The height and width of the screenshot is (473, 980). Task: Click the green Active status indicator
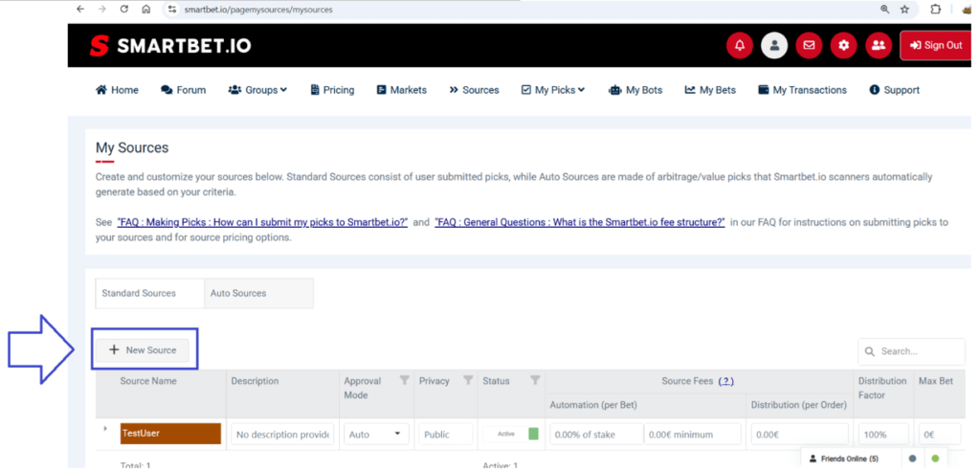tap(533, 434)
